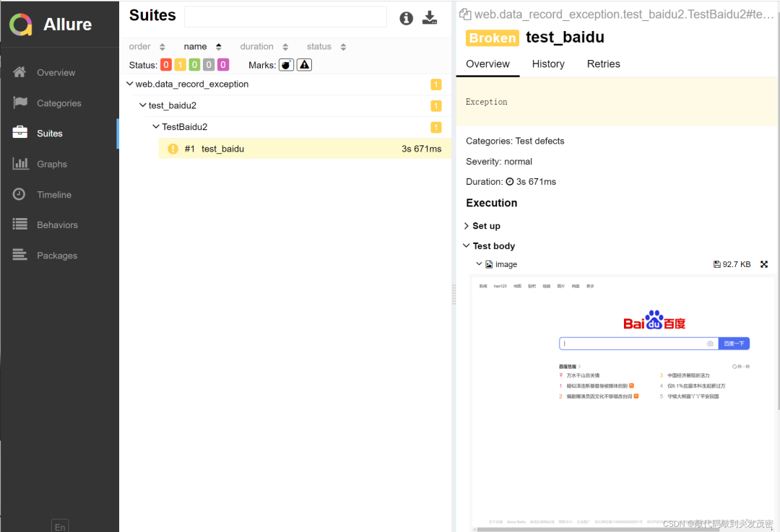
Task: Toggle broken status filter showing 1
Action: [x=180, y=65]
